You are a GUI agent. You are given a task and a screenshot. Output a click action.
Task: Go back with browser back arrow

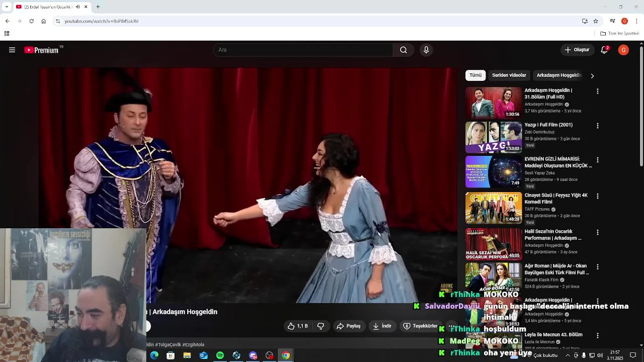coord(7,21)
